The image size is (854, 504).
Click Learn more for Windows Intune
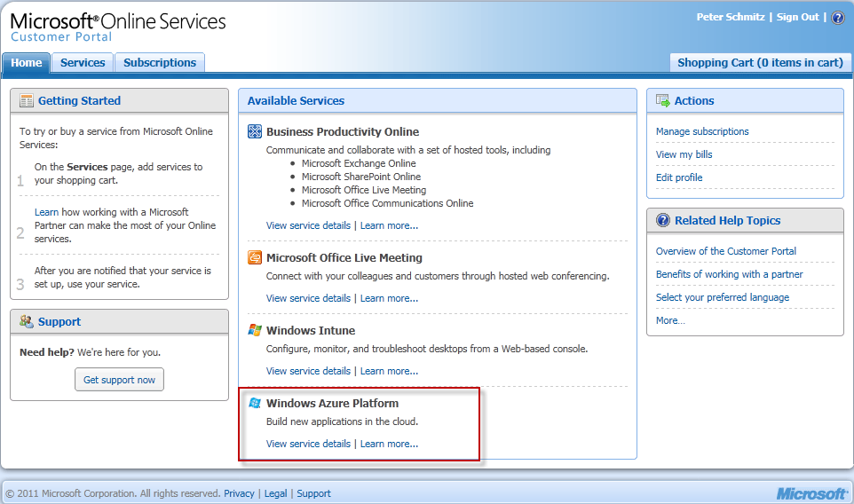(389, 371)
